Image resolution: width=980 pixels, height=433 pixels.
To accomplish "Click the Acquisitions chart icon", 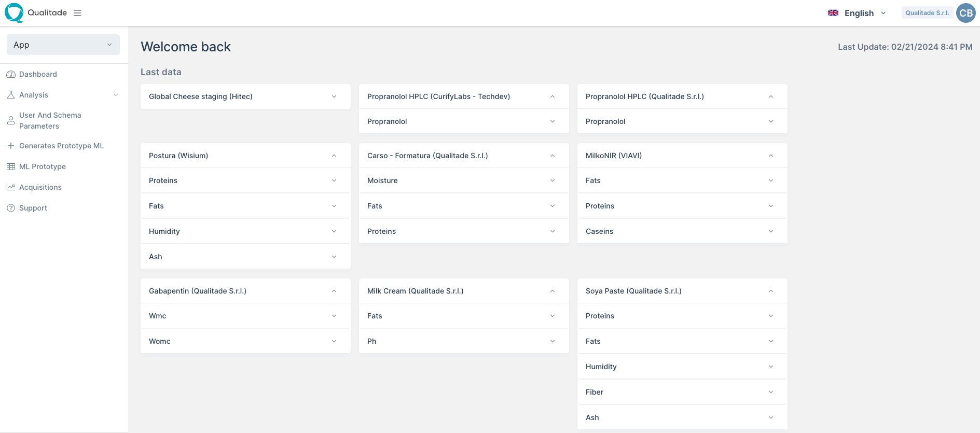I will coord(11,187).
